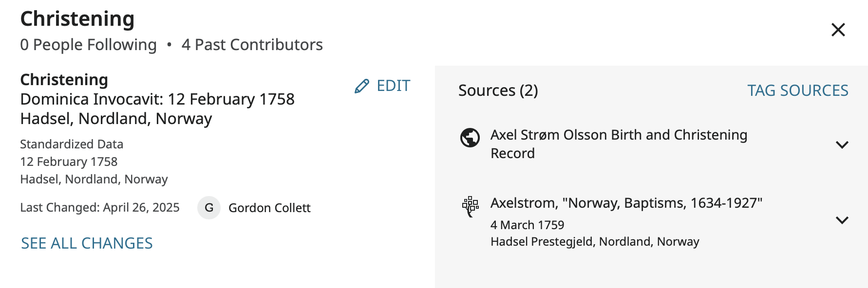
Task: Click the 4 March 1759 source date
Action: pyautogui.click(x=527, y=225)
